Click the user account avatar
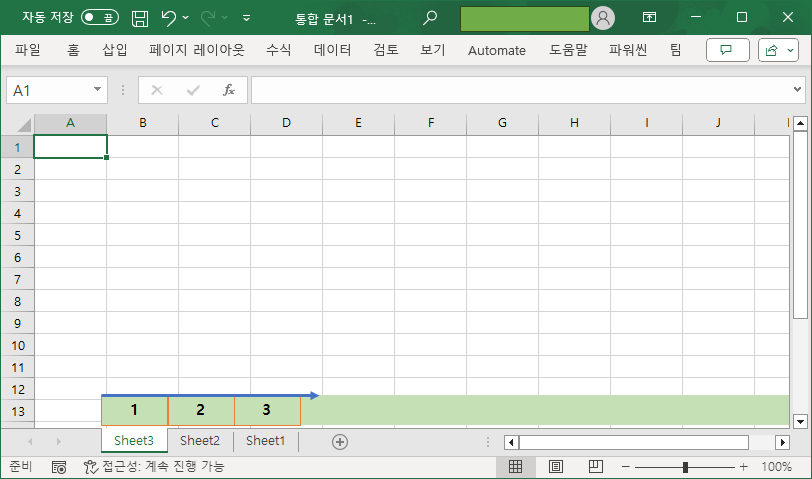This screenshot has width=812, height=479. pyautogui.click(x=603, y=18)
